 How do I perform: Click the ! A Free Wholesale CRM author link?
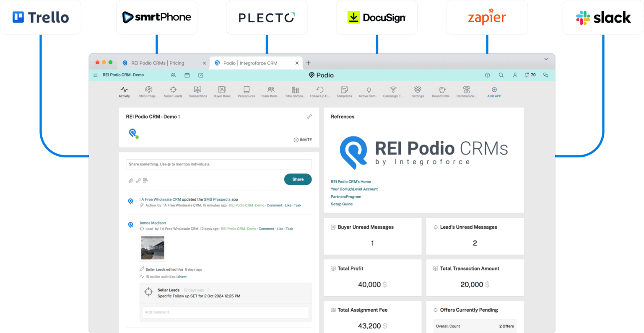click(x=160, y=199)
